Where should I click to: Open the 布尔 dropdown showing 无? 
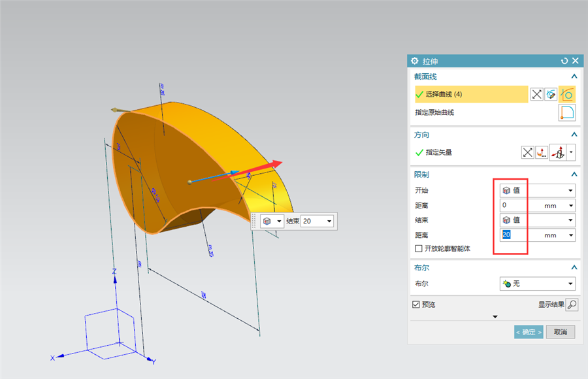tap(538, 284)
